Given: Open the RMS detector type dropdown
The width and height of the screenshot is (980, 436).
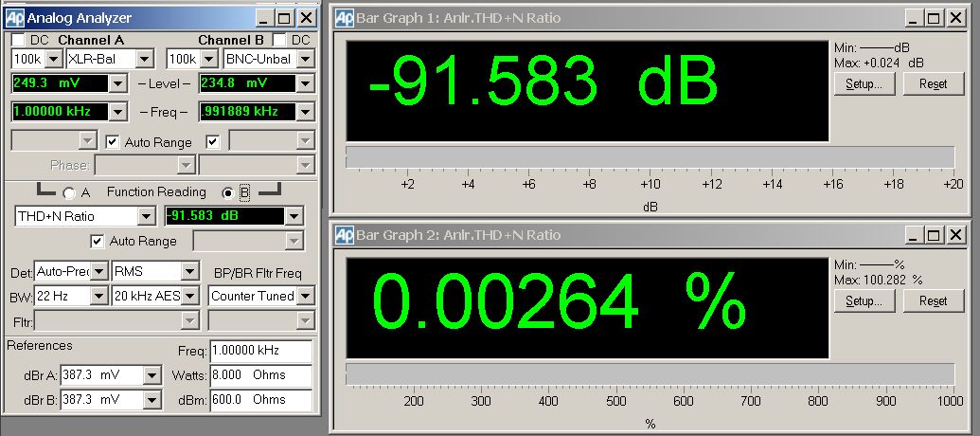Looking at the screenshot, I should 190,271.
